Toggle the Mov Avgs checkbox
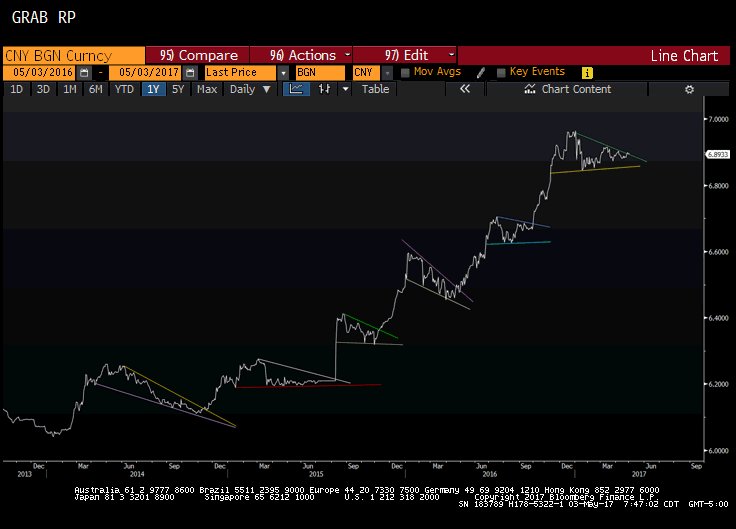The width and height of the screenshot is (736, 529). tap(405, 72)
